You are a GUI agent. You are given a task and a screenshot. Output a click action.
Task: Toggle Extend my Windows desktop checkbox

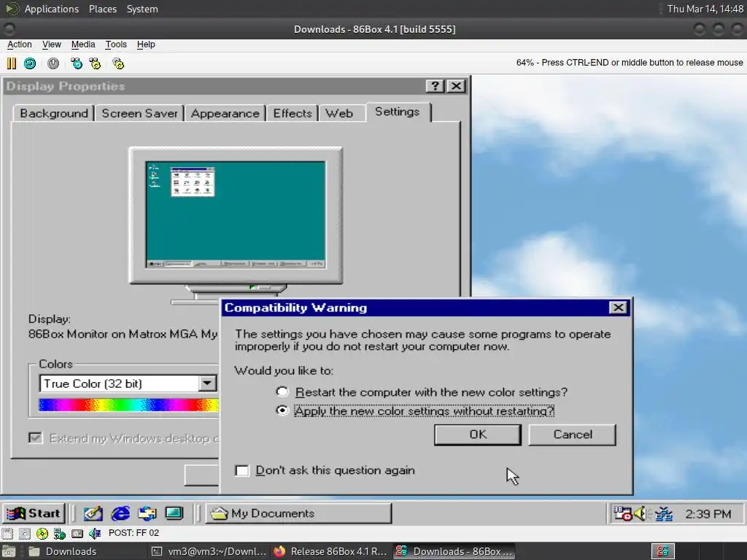click(35, 437)
